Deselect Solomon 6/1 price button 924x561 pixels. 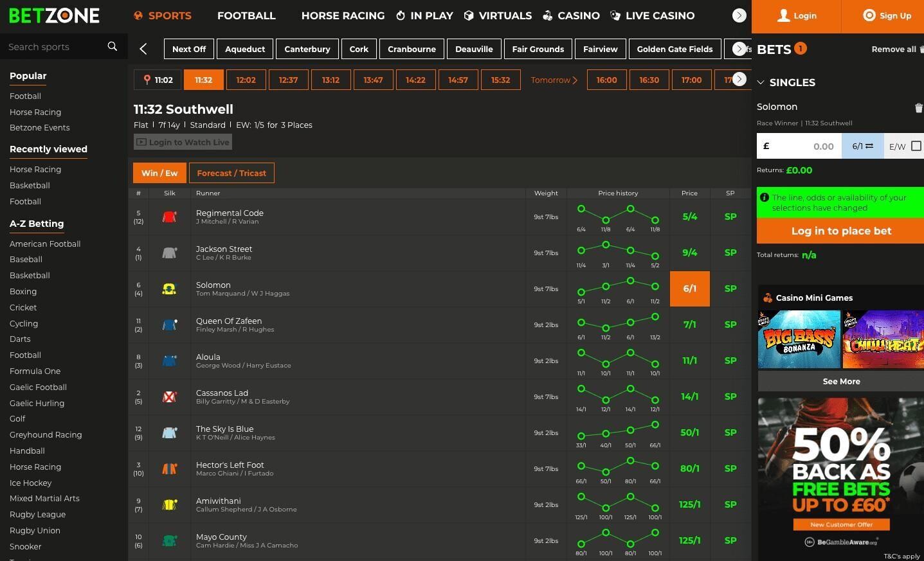click(x=690, y=289)
